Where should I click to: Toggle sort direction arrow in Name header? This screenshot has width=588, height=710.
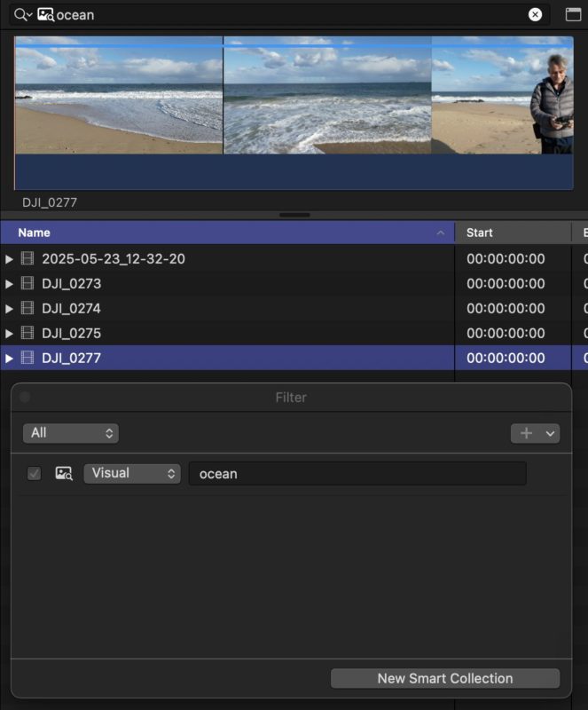point(441,233)
